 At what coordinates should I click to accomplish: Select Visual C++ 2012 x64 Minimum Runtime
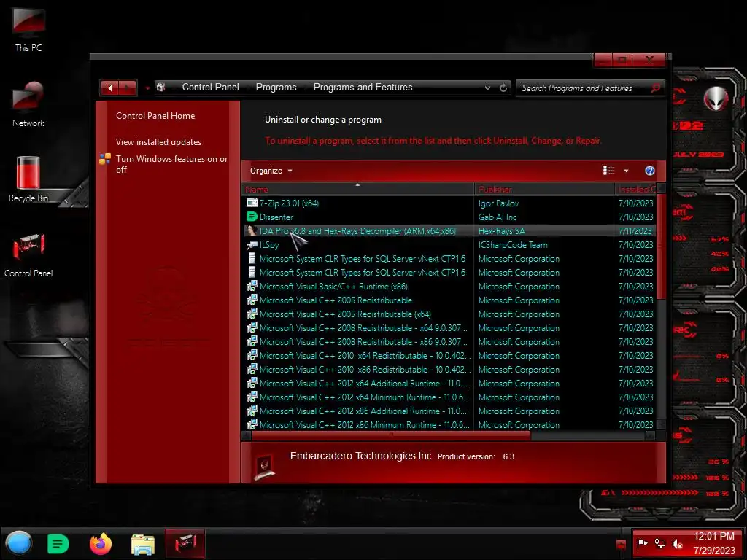pos(364,397)
